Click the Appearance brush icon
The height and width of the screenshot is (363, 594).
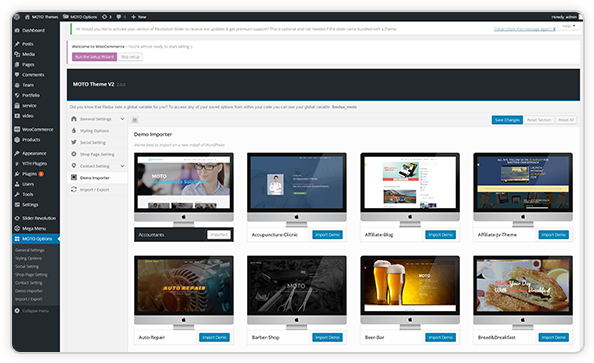(17, 153)
